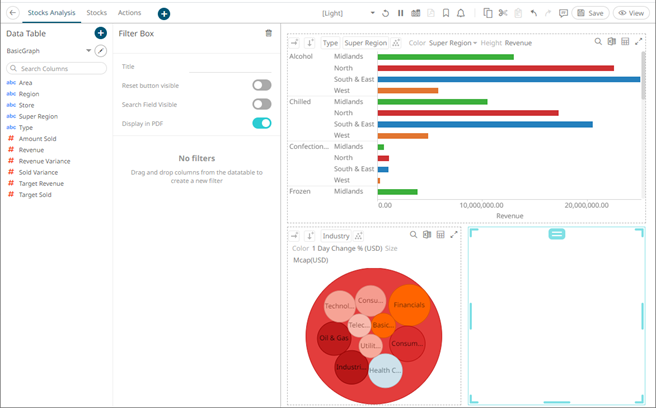Viewport: 656px width, 408px height.
Task: Click the refresh icon in toolbar
Action: (385, 13)
